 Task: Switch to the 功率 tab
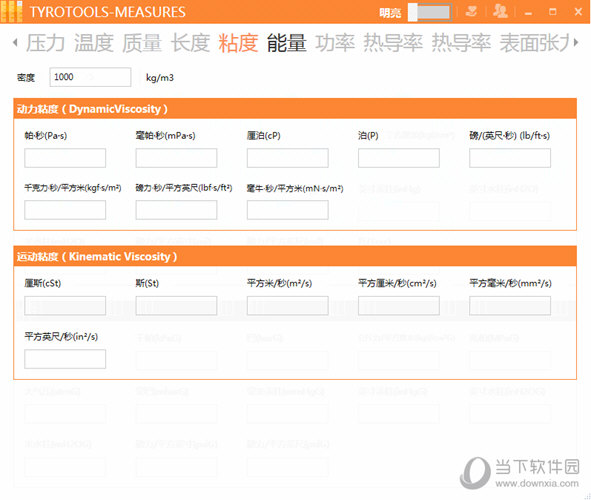(x=335, y=43)
